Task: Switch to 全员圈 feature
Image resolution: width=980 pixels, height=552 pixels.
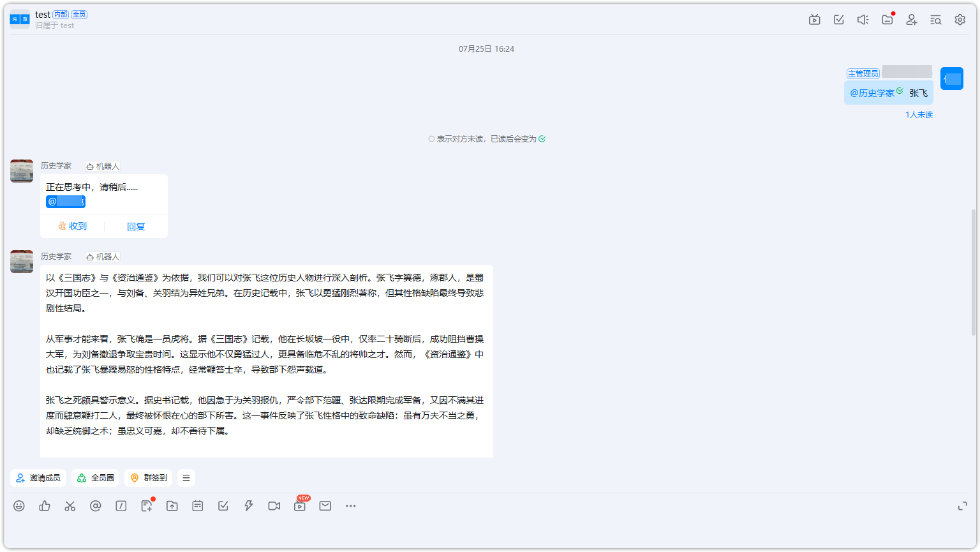Action: (x=95, y=477)
